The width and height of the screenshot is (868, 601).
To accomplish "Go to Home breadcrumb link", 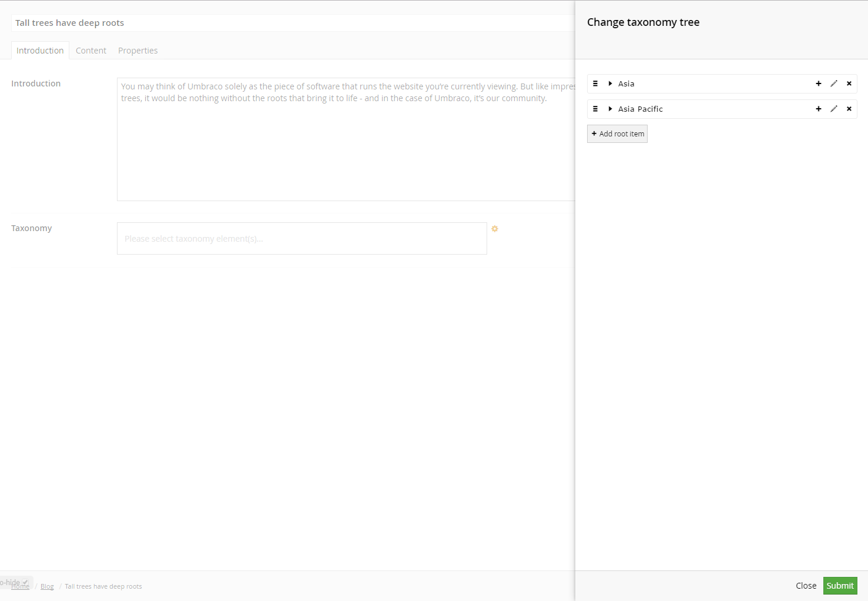I will pos(20,586).
